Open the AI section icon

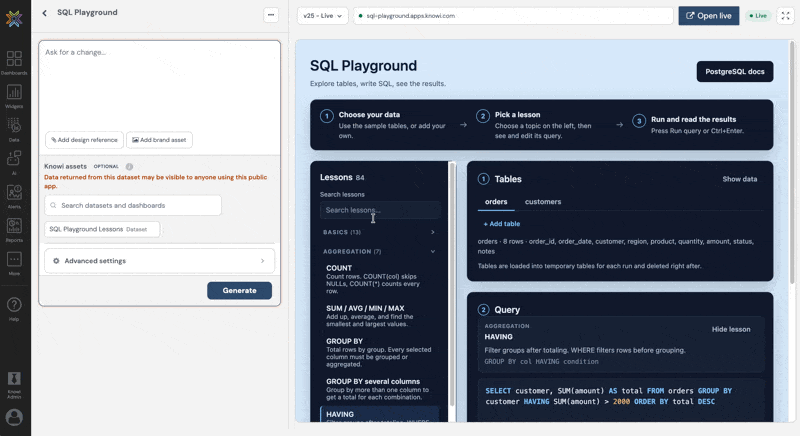[14, 162]
